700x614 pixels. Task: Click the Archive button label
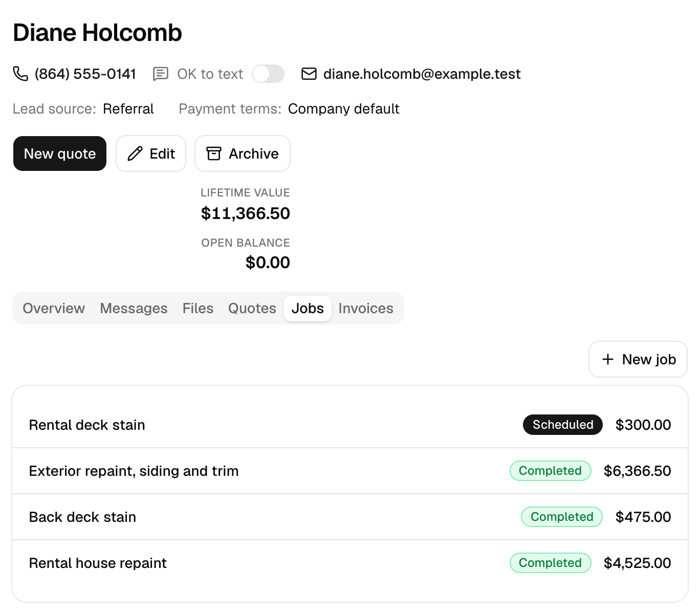pos(254,153)
